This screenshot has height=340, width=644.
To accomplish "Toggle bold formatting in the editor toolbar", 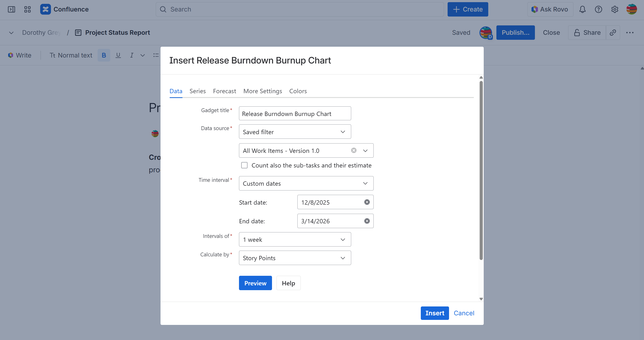I will (104, 55).
